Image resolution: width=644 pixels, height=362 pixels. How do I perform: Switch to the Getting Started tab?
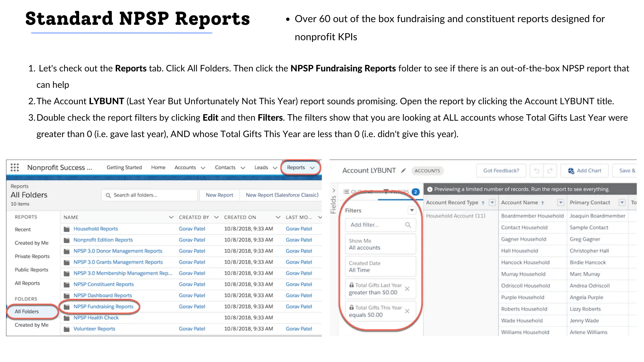coord(124,167)
